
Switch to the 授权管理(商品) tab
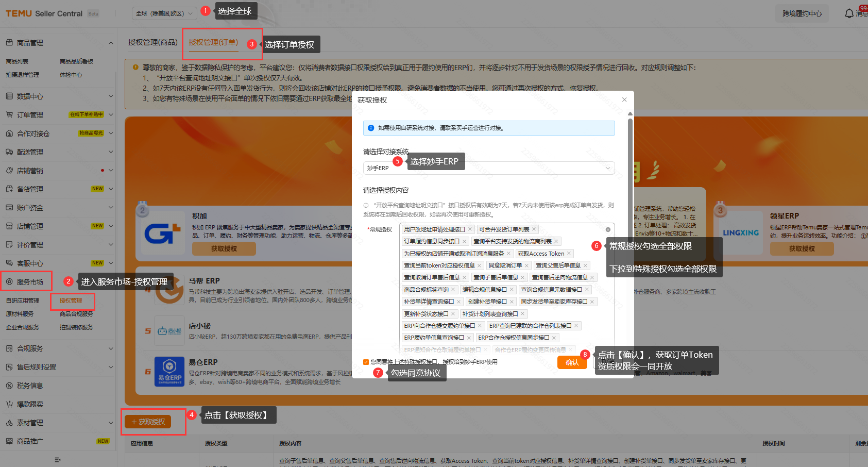tap(152, 42)
